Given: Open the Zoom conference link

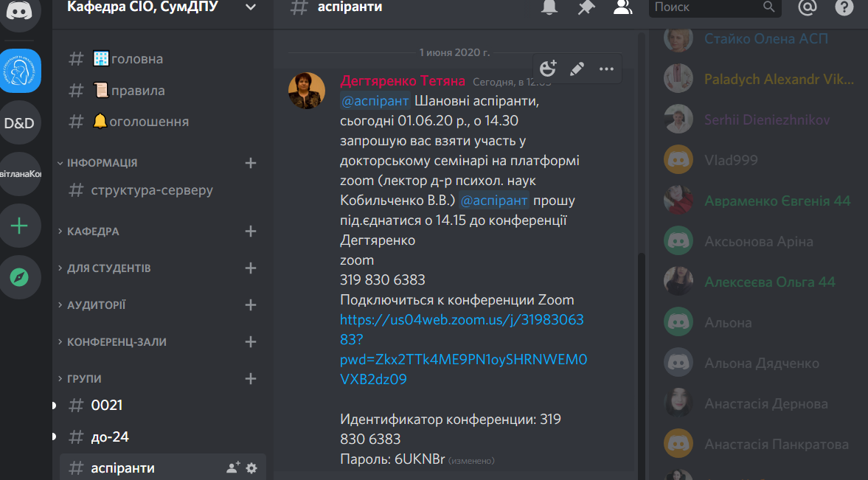Looking at the screenshot, I should point(463,349).
